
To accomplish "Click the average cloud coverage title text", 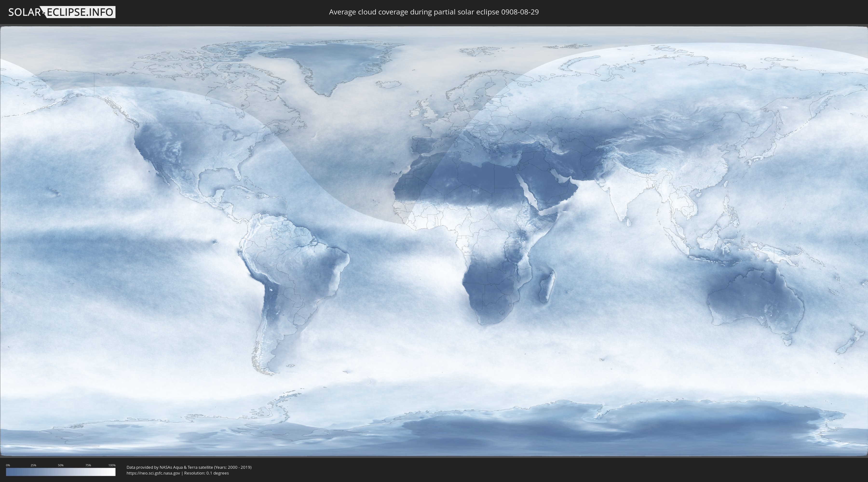I will pyautogui.click(x=434, y=12).
